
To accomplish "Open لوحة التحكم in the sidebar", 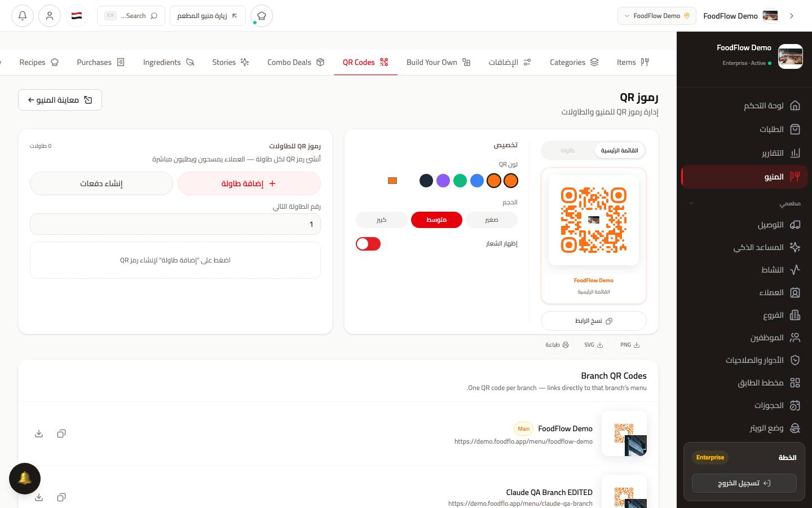I will coord(744,106).
